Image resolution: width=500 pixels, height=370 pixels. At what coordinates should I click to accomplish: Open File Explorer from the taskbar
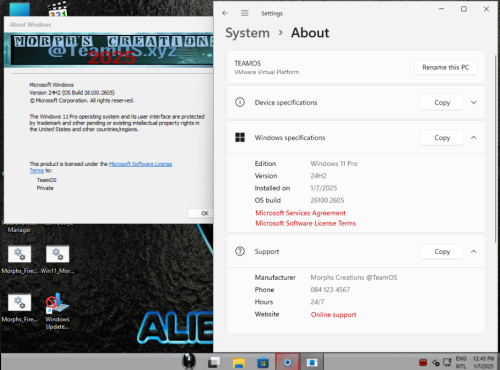click(x=239, y=362)
